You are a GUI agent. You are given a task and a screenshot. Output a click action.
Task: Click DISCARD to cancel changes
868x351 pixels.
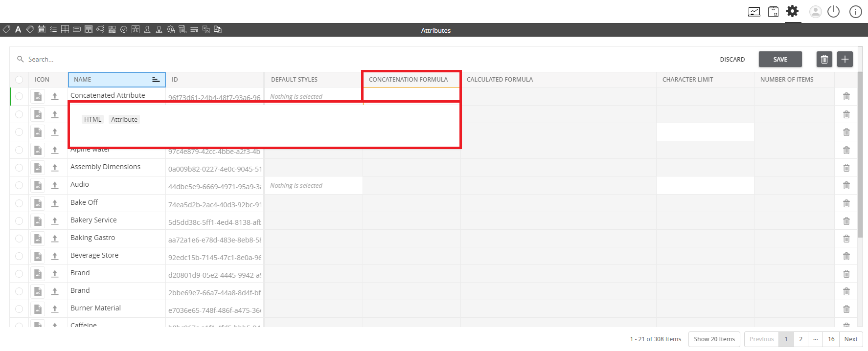732,59
